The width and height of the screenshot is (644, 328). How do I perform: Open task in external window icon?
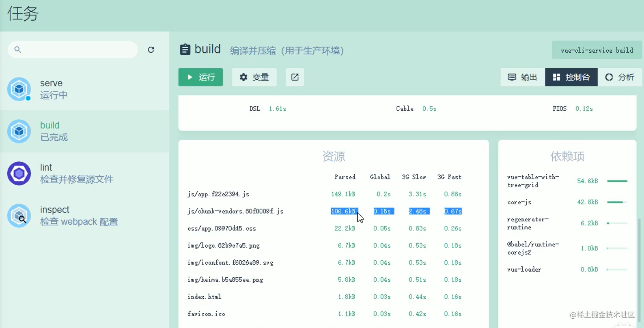295,77
